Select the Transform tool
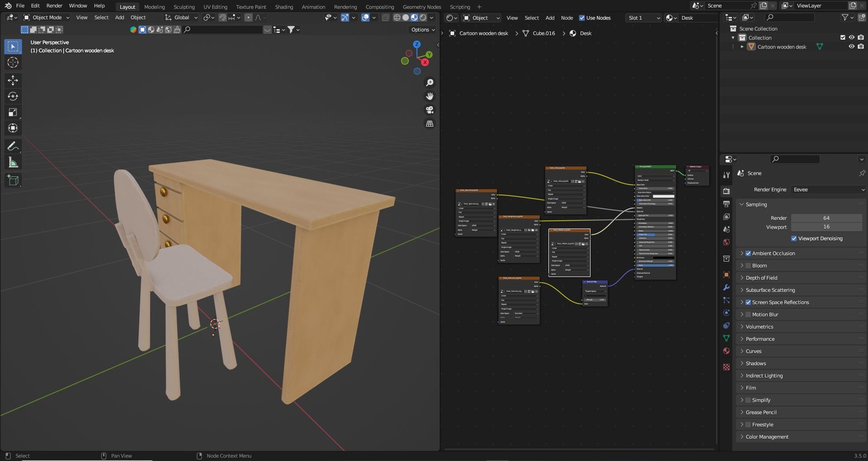The height and width of the screenshot is (461, 868). 13,128
